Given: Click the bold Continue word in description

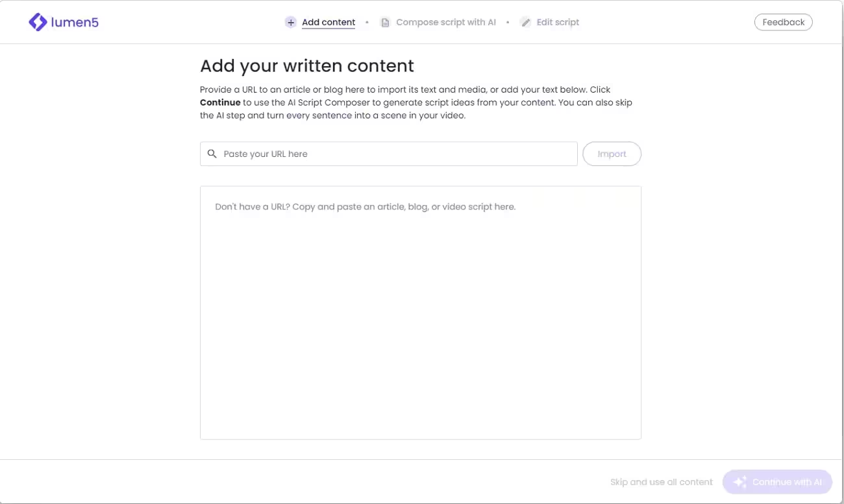Looking at the screenshot, I should (x=220, y=102).
